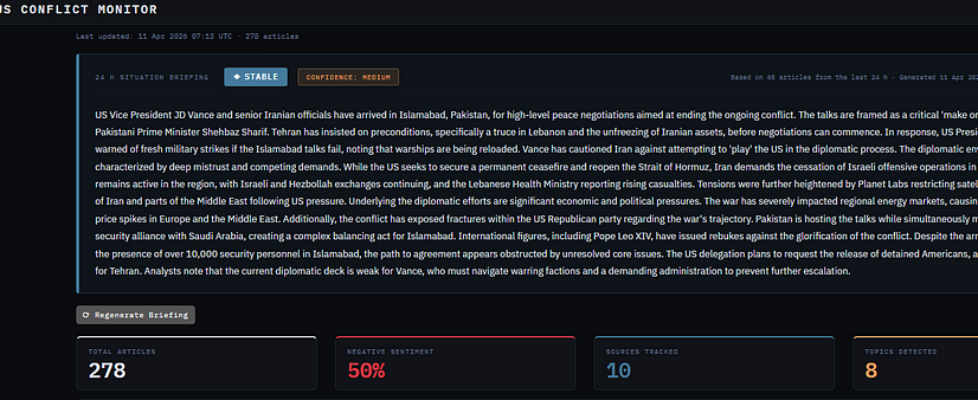Click the STABLE status badge

[x=256, y=77]
